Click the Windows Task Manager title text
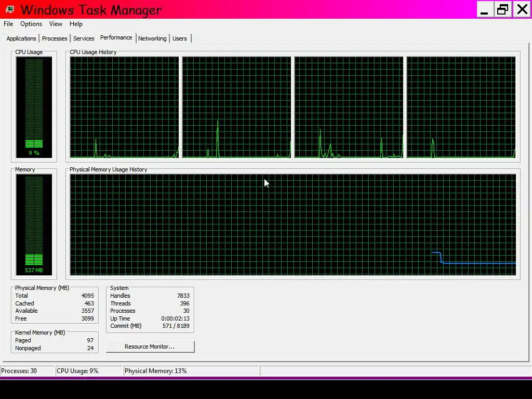This screenshot has width=532, height=399. [91, 10]
